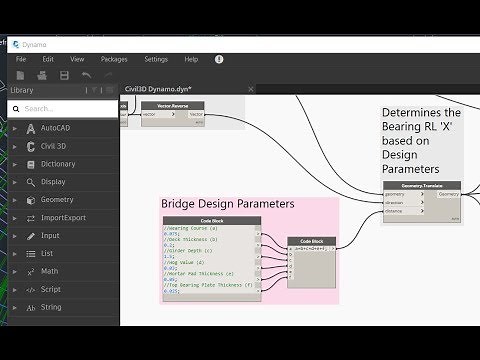Click the AutoCAD category icon
Viewport: 480px width, 360px height.
pyautogui.click(x=31, y=128)
